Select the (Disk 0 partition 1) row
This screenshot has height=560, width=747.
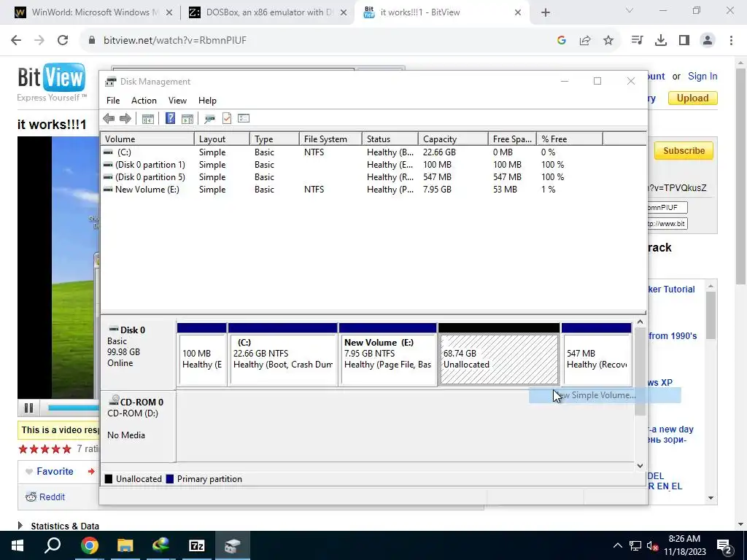tap(352, 165)
